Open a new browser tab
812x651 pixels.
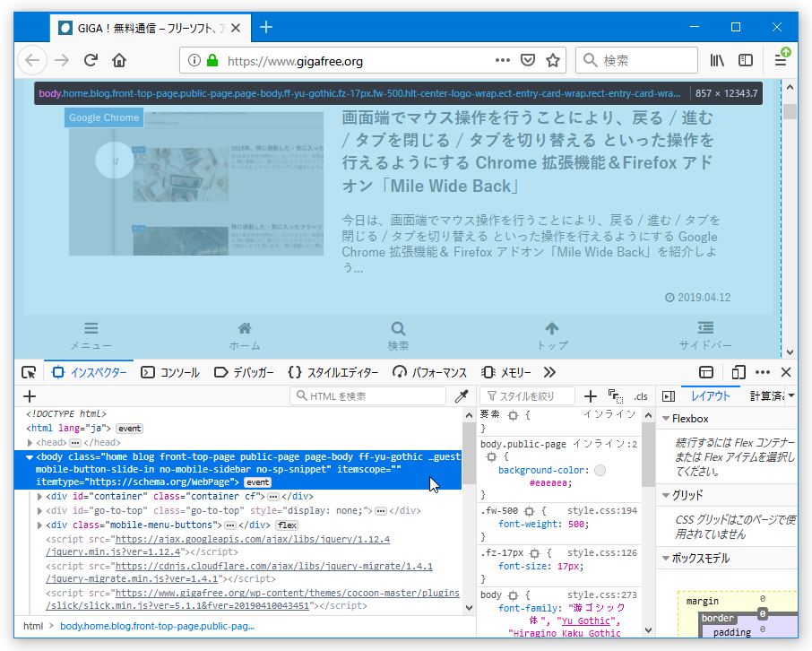pyautogui.click(x=266, y=27)
